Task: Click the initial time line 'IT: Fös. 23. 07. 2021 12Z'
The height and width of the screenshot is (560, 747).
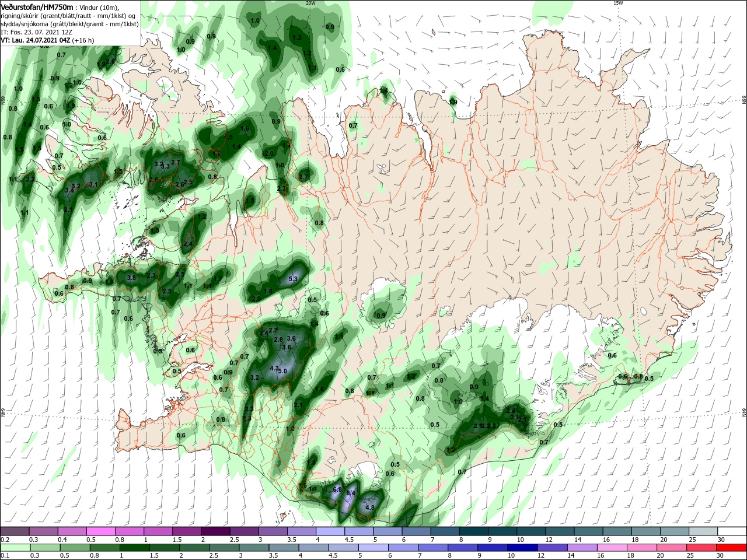Action: 36,32
